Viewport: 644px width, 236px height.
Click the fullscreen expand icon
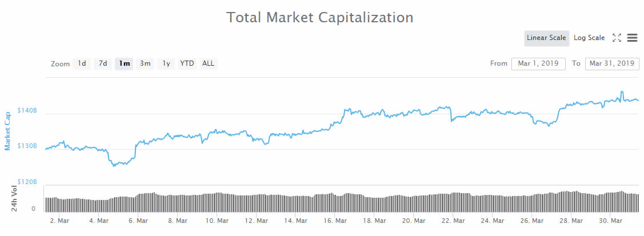pos(617,38)
